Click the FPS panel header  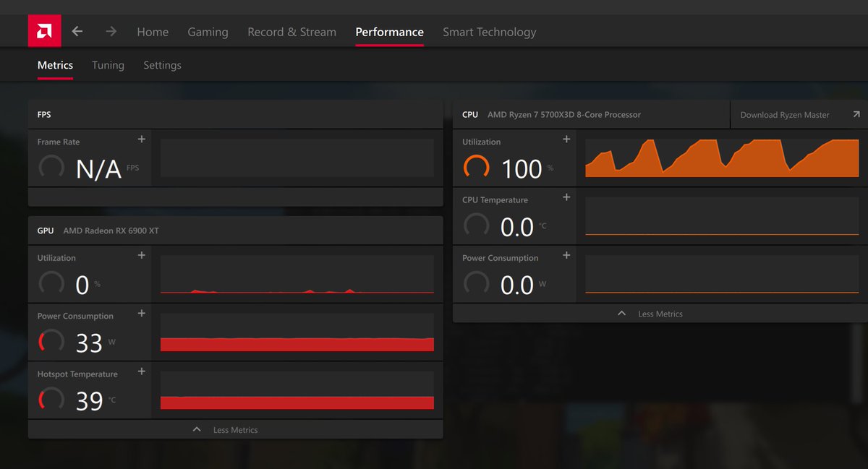coord(235,114)
